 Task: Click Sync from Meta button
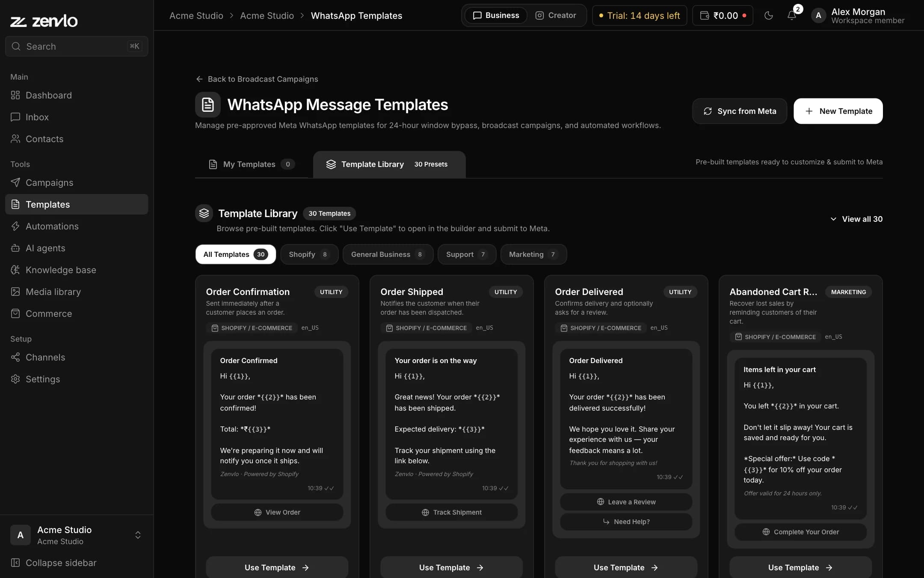coord(740,111)
